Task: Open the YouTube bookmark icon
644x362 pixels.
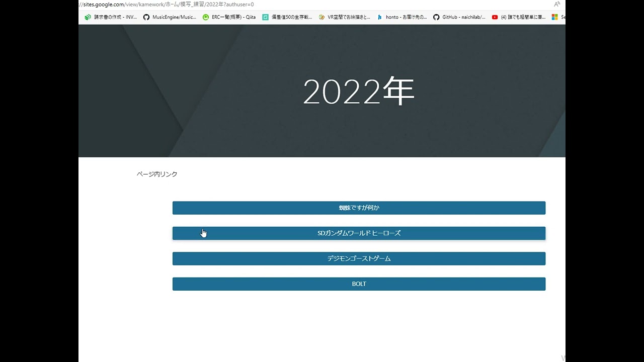Action: [x=495, y=17]
